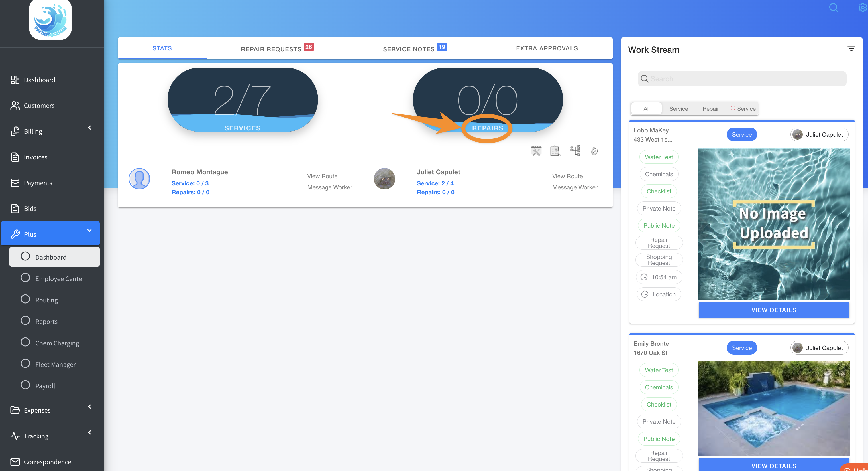Click the wrench-and-calendar maintenance icon
Image resolution: width=868 pixels, height=471 pixels.
(x=536, y=151)
